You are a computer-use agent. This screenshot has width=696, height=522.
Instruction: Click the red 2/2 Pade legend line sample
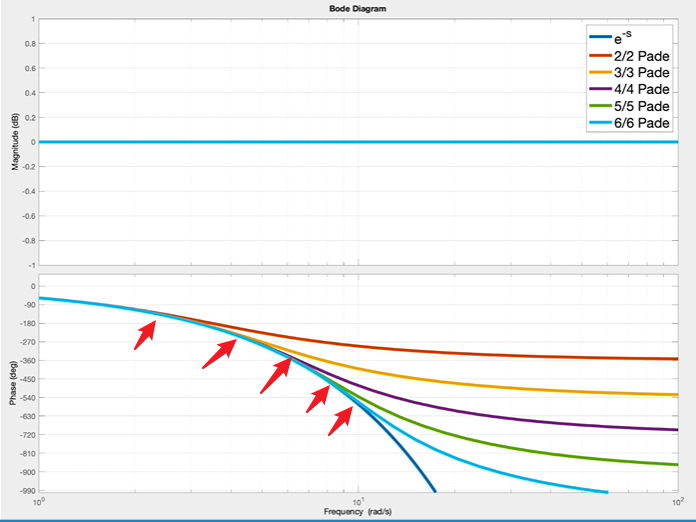coord(600,56)
